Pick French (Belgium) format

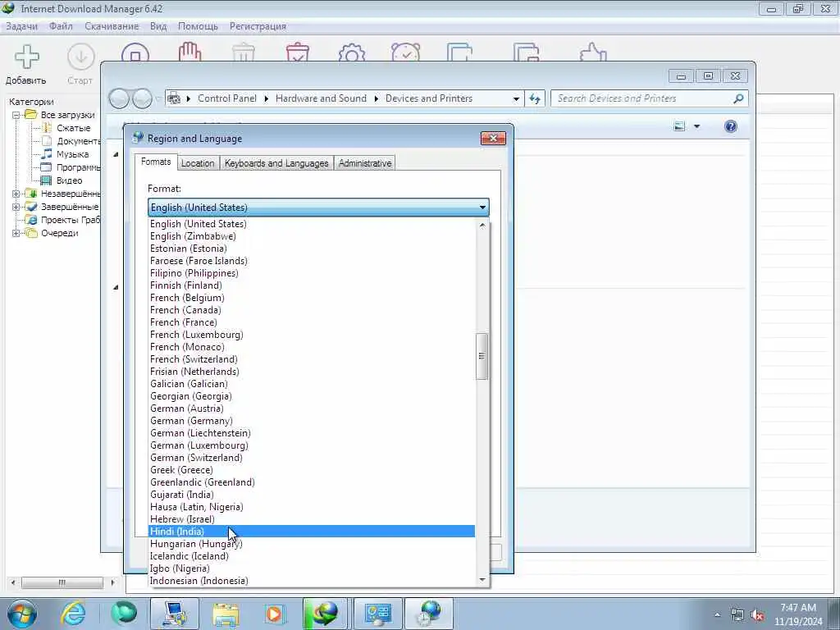pos(312,298)
